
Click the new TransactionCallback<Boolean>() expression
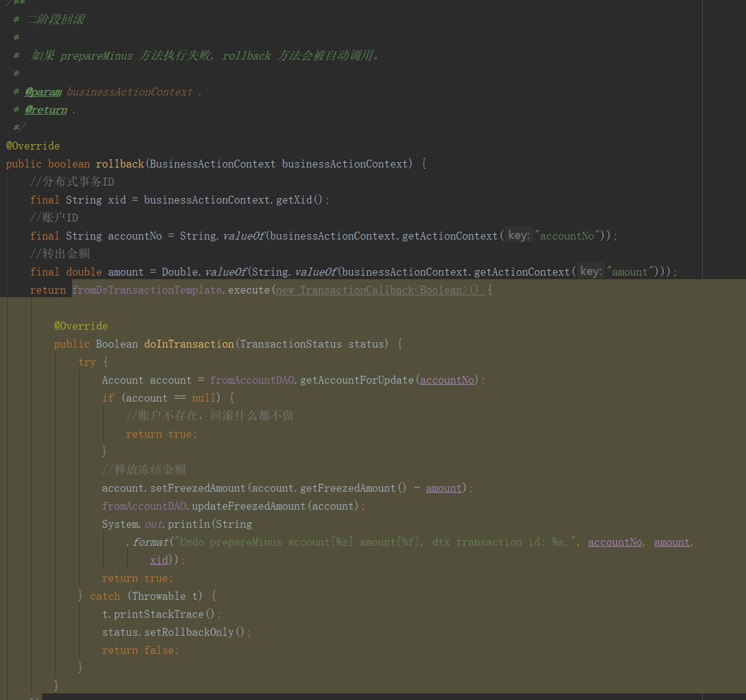(x=378, y=290)
